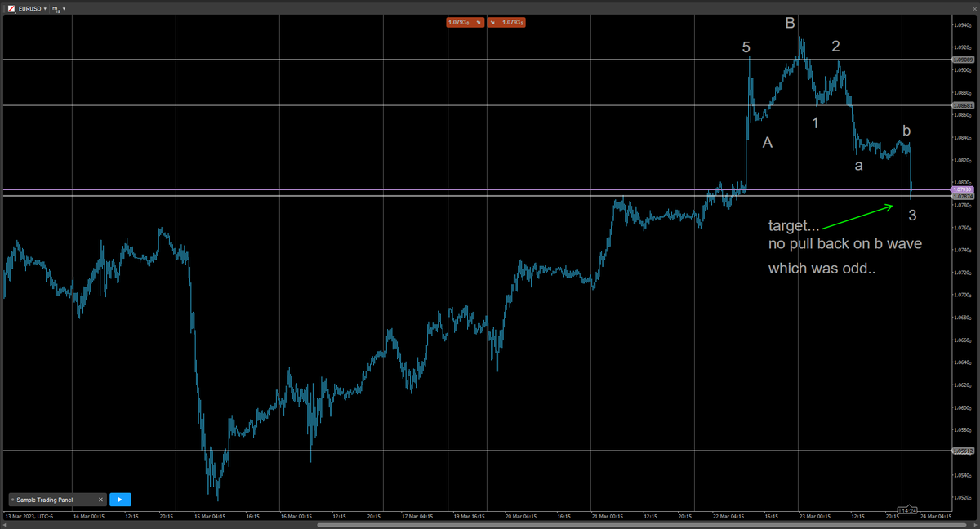
Task: Click the '15 Mar 04:15' time axis label
Action: coord(208,516)
